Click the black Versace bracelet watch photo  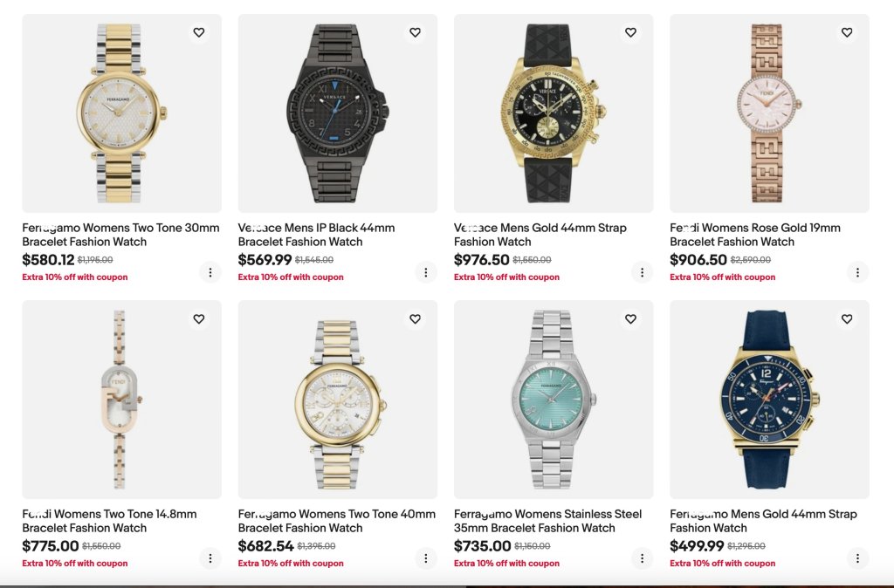(x=337, y=113)
